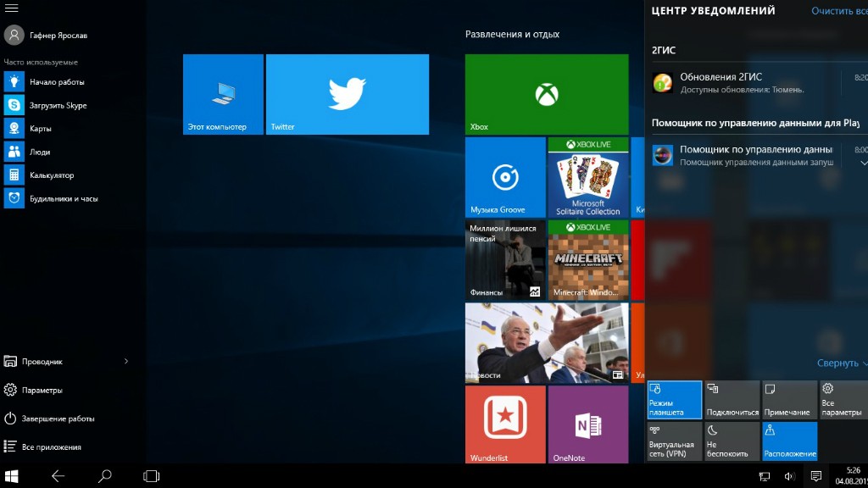
Task: Click the taskbar Back arrow
Action: (58, 476)
